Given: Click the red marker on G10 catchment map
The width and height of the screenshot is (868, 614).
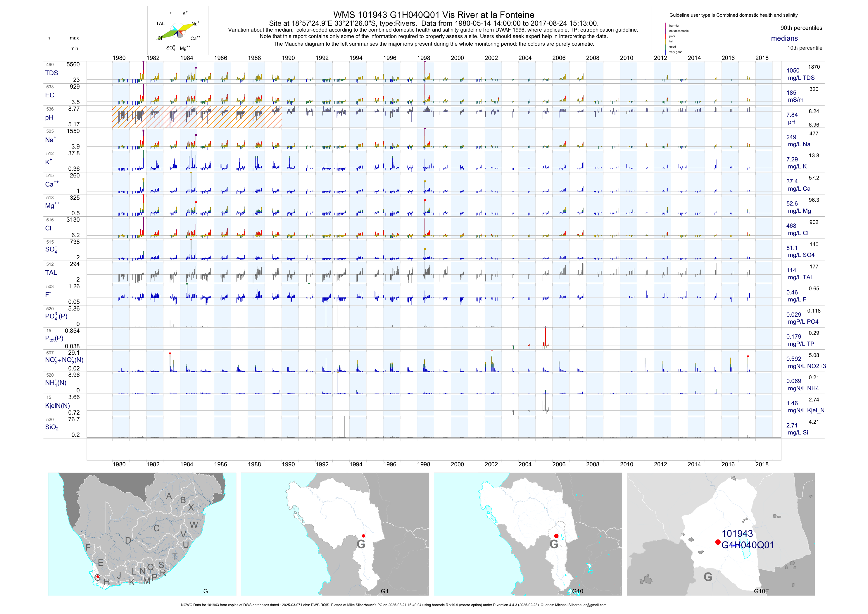Looking at the screenshot, I should (x=556, y=536).
